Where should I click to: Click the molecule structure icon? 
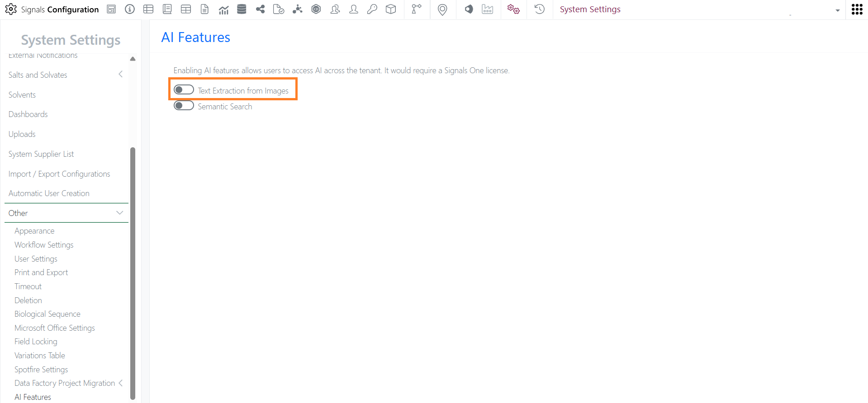pos(297,9)
